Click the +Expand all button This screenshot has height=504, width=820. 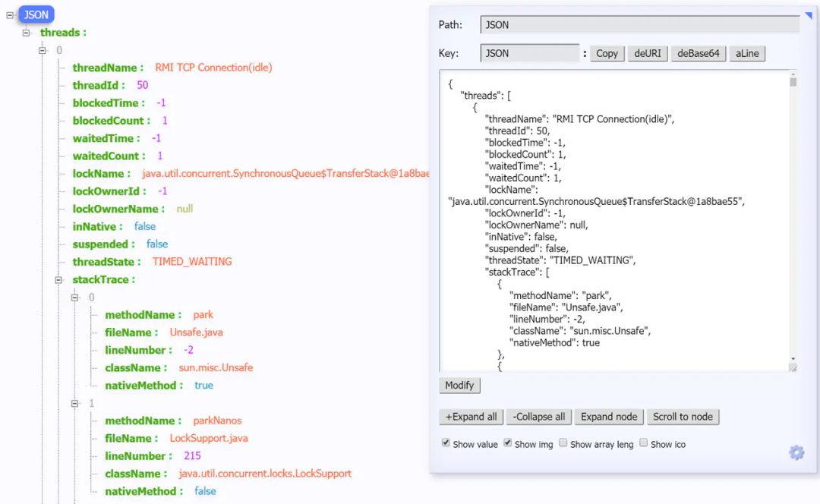tap(471, 416)
